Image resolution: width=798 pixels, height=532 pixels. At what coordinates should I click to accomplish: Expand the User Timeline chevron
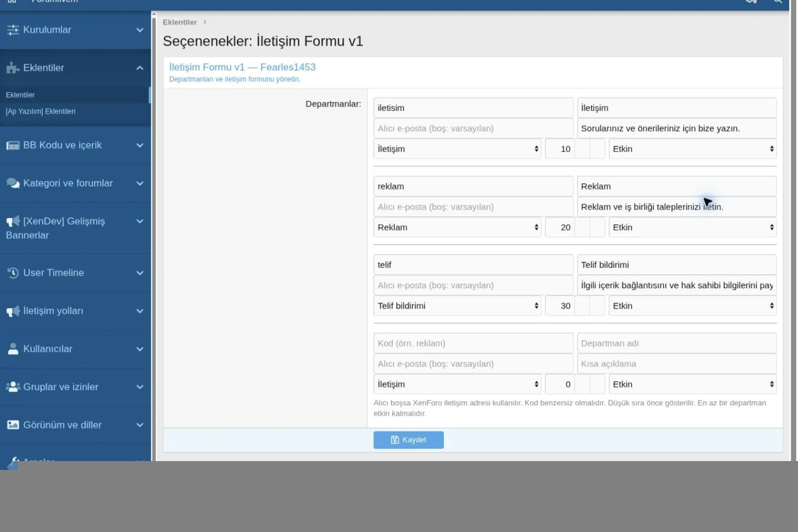140,273
